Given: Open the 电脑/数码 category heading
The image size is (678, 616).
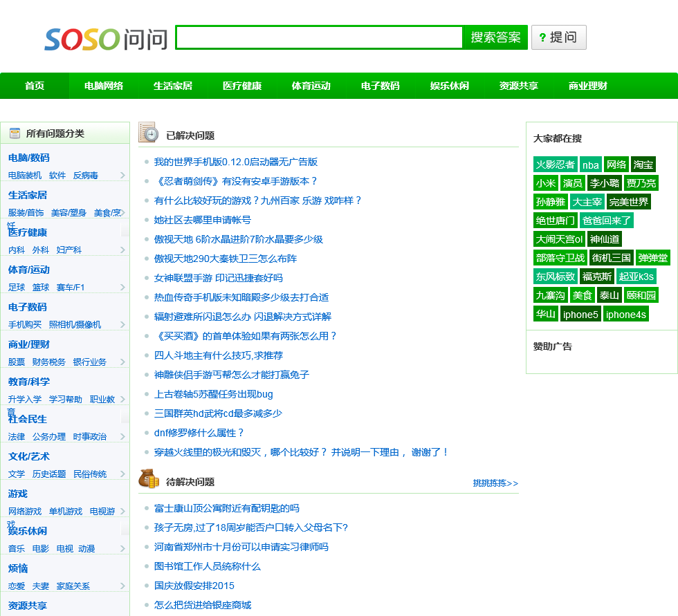Looking at the screenshot, I should [29, 158].
